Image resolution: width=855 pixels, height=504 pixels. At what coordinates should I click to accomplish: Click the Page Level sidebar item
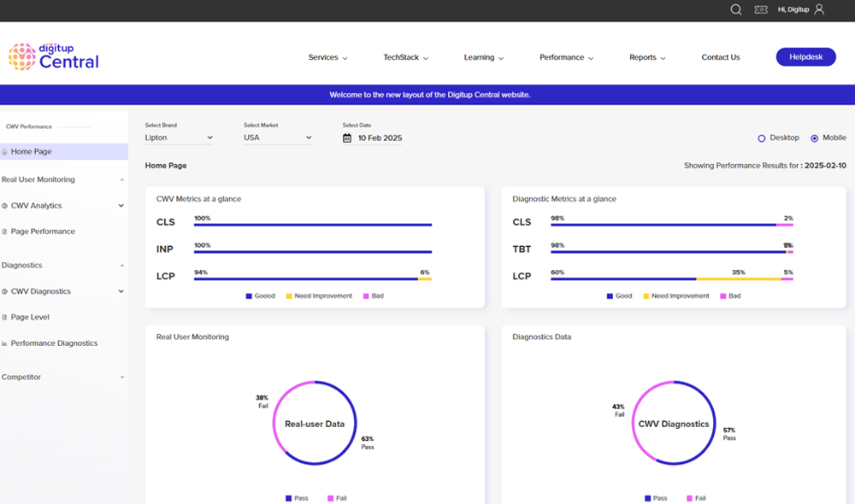[x=29, y=317]
